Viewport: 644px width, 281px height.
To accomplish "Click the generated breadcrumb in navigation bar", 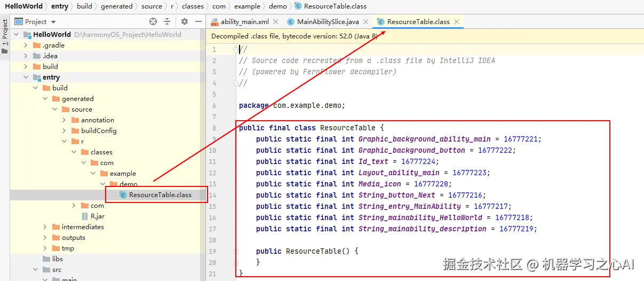I will 117,6.
